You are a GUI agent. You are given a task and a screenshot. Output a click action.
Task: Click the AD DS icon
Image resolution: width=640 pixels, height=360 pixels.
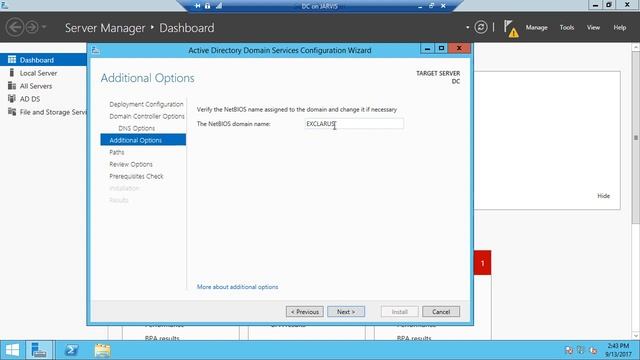click(x=12, y=98)
